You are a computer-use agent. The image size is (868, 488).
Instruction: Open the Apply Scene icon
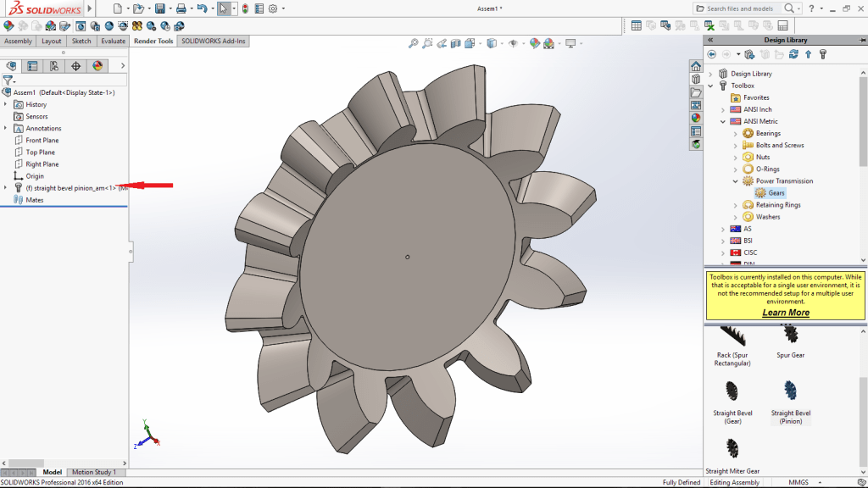(x=548, y=42)
